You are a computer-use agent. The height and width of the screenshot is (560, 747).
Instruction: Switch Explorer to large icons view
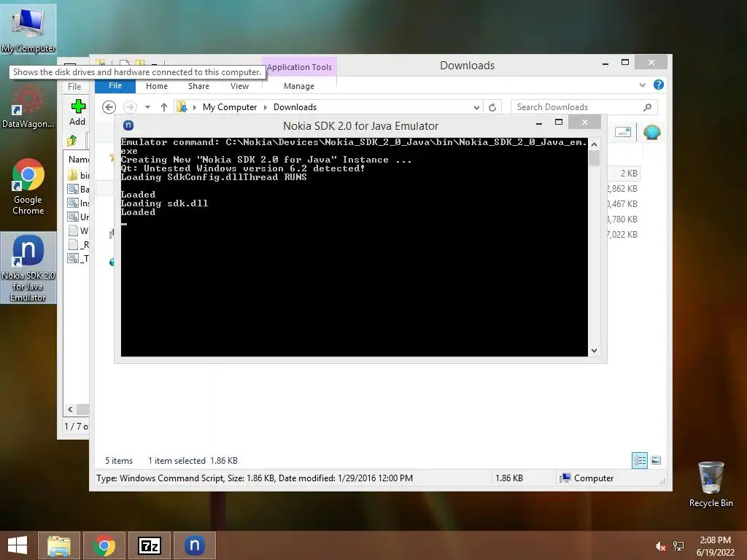656,460
